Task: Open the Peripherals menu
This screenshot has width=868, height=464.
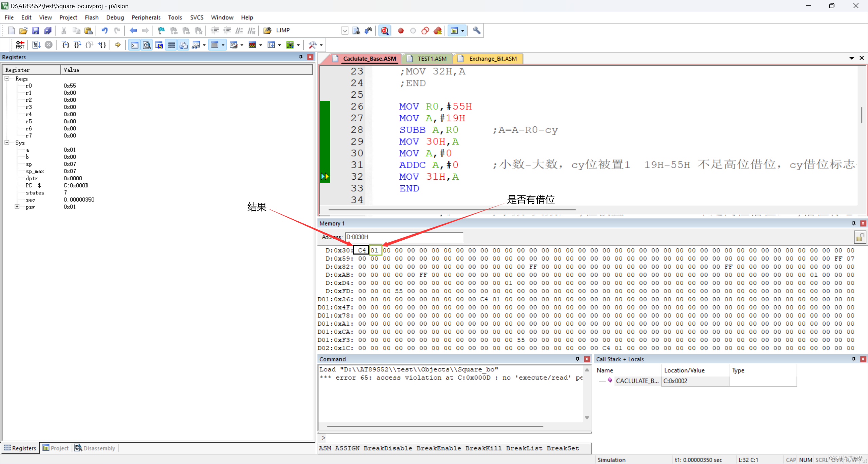Action: tap(146, 17)
